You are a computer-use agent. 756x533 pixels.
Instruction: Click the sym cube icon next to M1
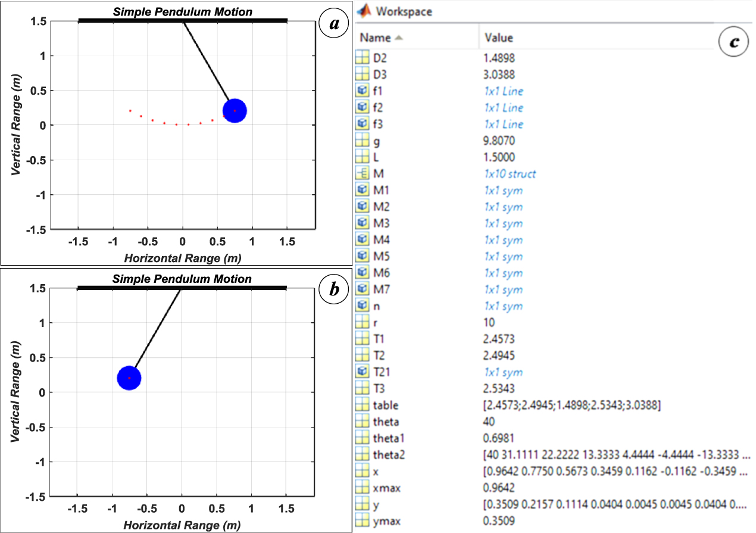click(361, 190)
